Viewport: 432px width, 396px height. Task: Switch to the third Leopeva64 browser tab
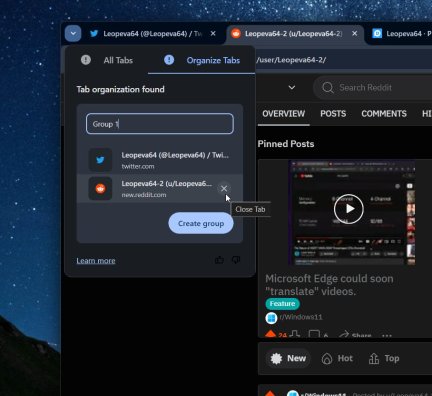(x=402, y=34)
